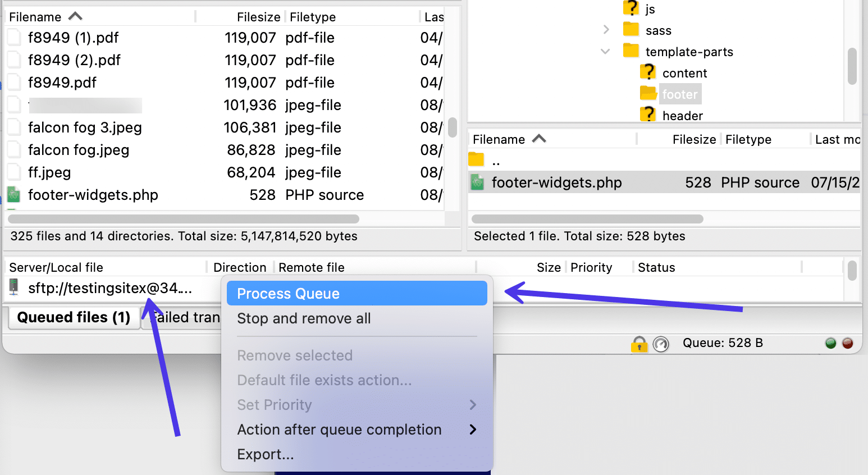Open the parent directory ".." folder icon

476,160
